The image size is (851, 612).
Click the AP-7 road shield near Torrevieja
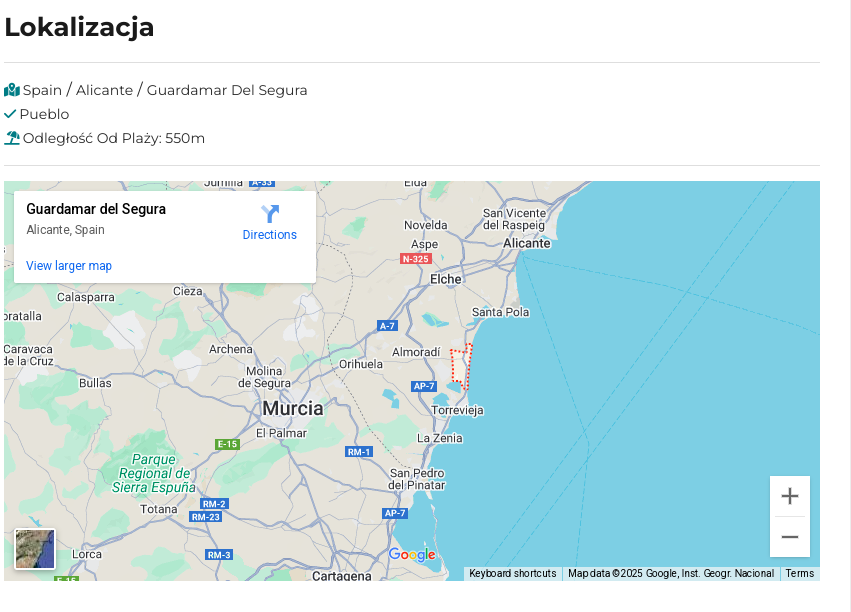[x=424, y=386]
